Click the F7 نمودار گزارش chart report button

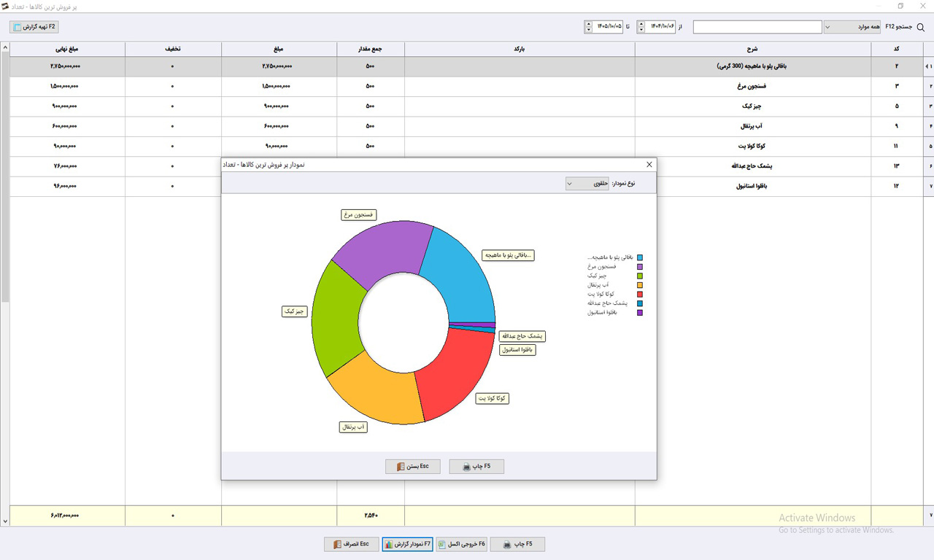pyautogui.click(x=407, y=544)
